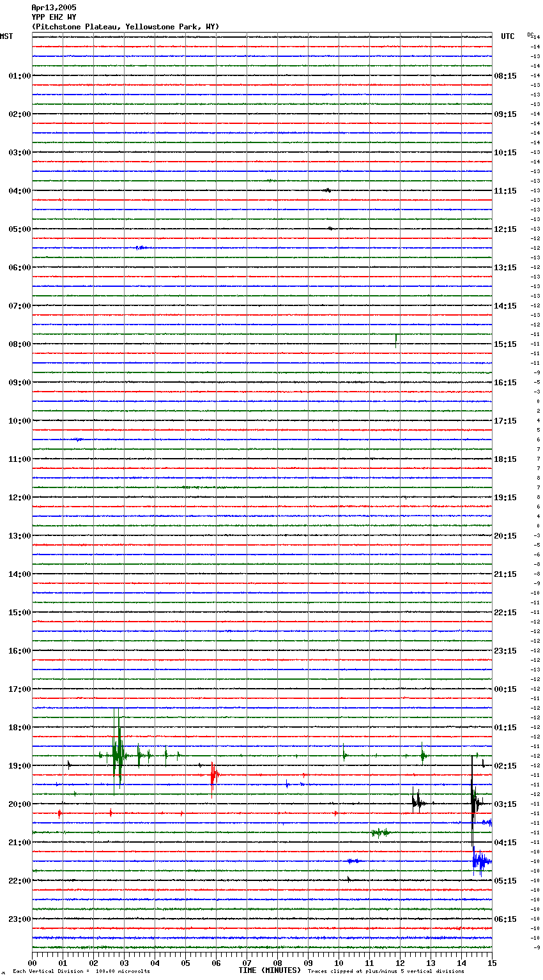Click the UTC time label "01:15"
Image resolution: width=543 pixels, height=980 pixels.
pos(505,728)
